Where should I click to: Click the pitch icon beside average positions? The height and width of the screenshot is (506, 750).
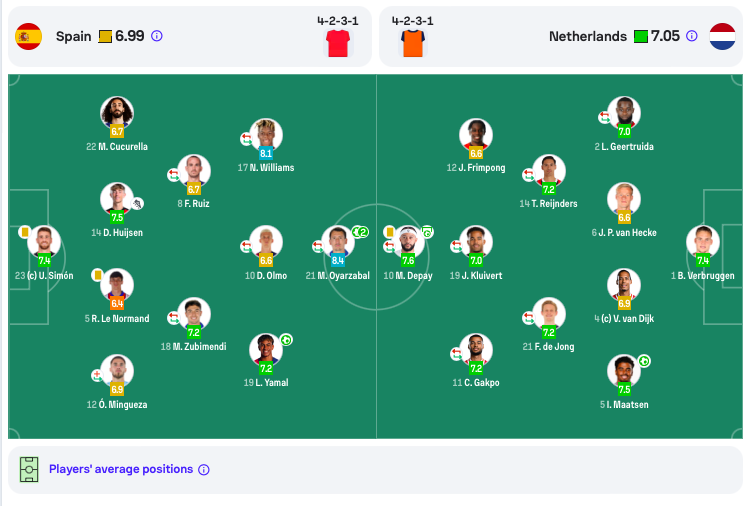[29, 469]
